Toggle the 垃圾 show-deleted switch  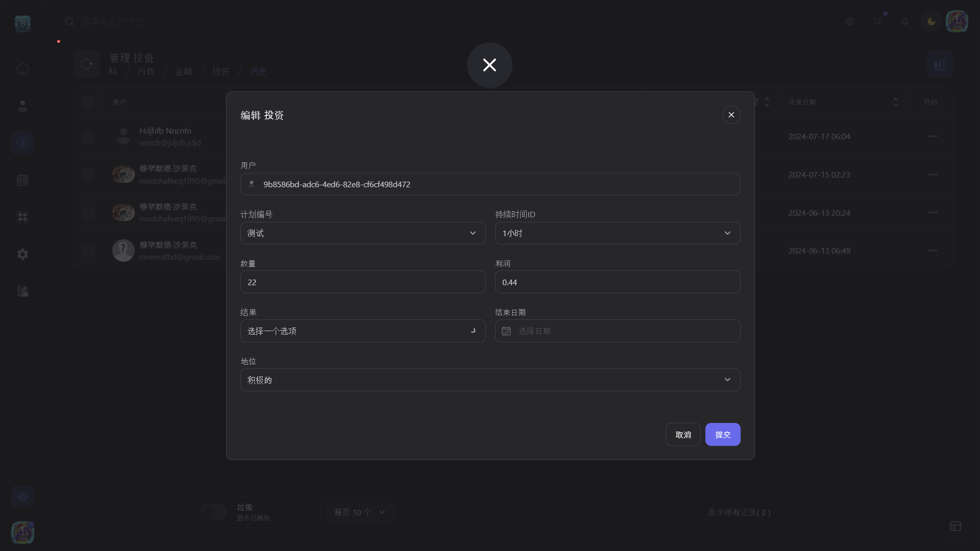click(x=214, y=512)
